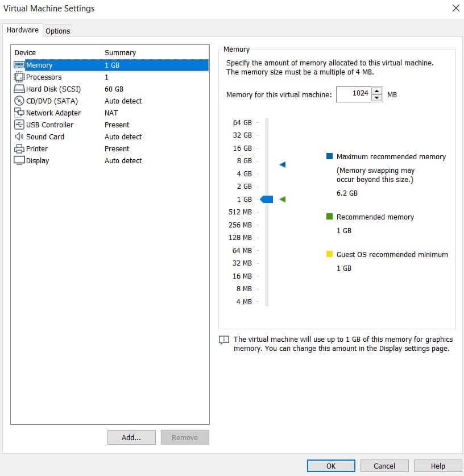Open the Options tab
Viewport: 464px width, 476px height.
coord(57,31)
